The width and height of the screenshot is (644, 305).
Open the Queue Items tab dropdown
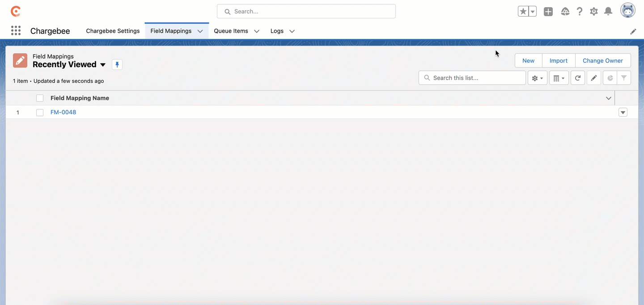pyautogui.click(x=257, y=31)
